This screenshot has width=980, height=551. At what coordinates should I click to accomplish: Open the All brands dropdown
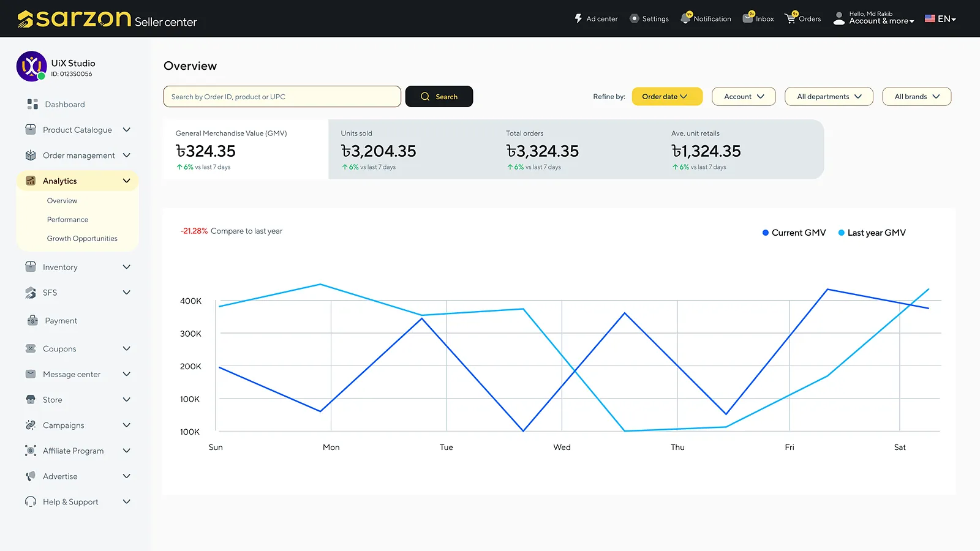[916, 97]
